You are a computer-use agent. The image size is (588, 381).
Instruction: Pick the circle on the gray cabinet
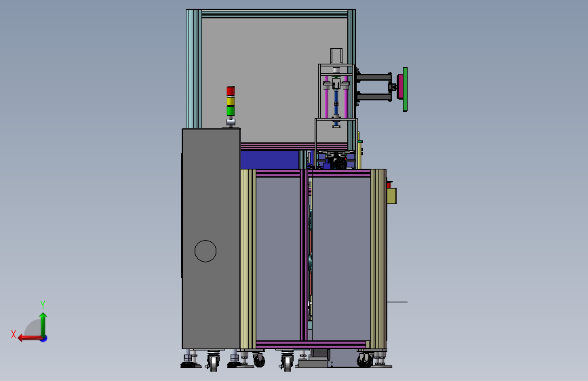coord(205,251)
